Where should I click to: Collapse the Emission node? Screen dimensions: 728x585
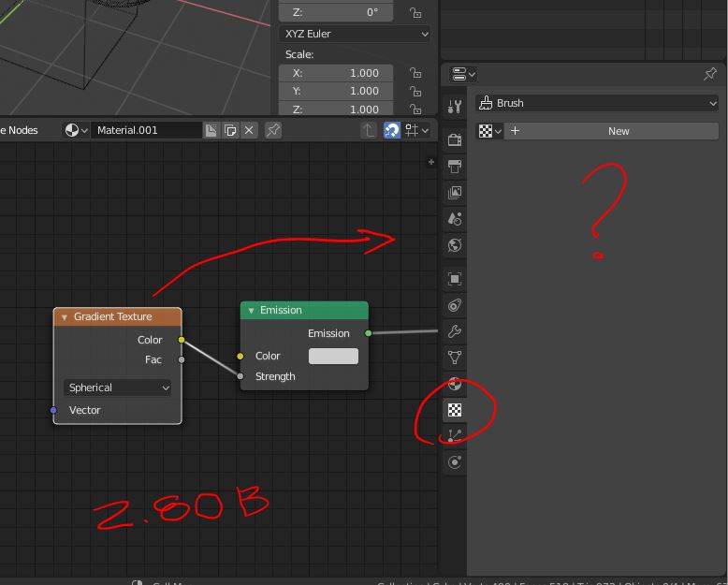251,311
